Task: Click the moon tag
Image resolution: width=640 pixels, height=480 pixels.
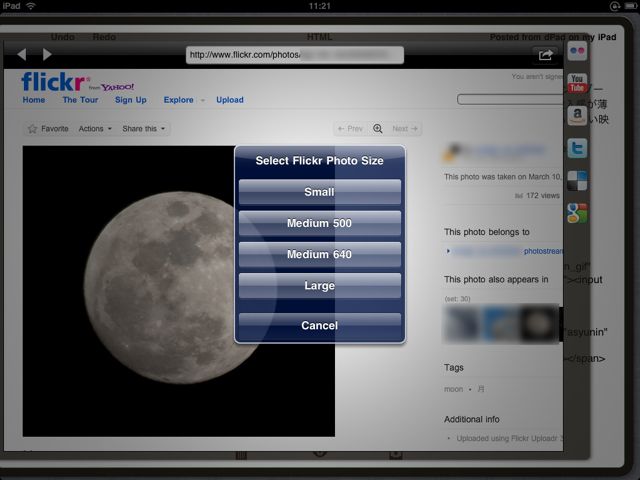Action: click(453, 389)
